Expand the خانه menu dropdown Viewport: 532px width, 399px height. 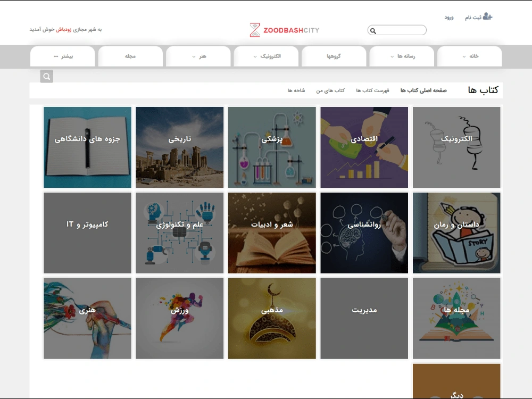pyautogui.click(x=470, y=56)
